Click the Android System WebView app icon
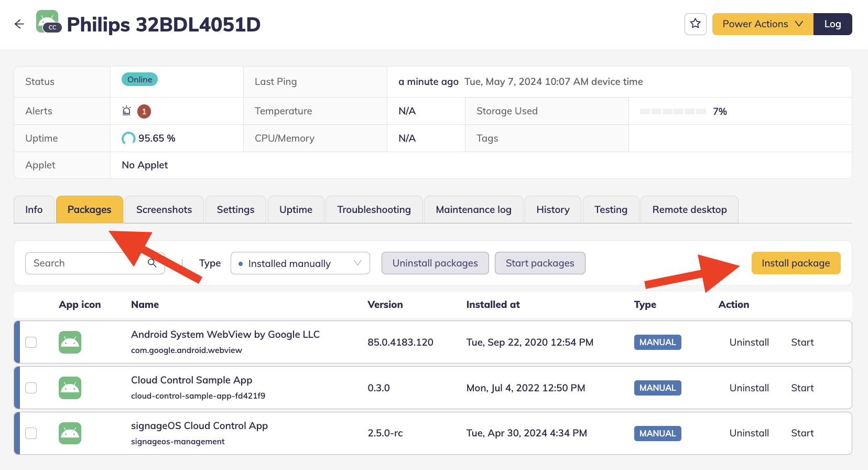868x470 pixels. click(70, 342)
